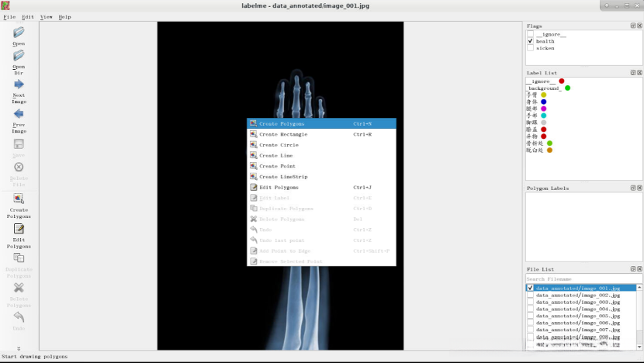Choose Create Line from the context menu

pos(321,156)
